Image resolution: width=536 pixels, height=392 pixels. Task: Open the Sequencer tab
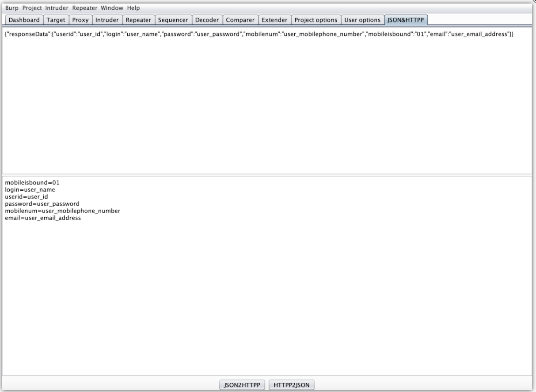[x=173, y=20]
